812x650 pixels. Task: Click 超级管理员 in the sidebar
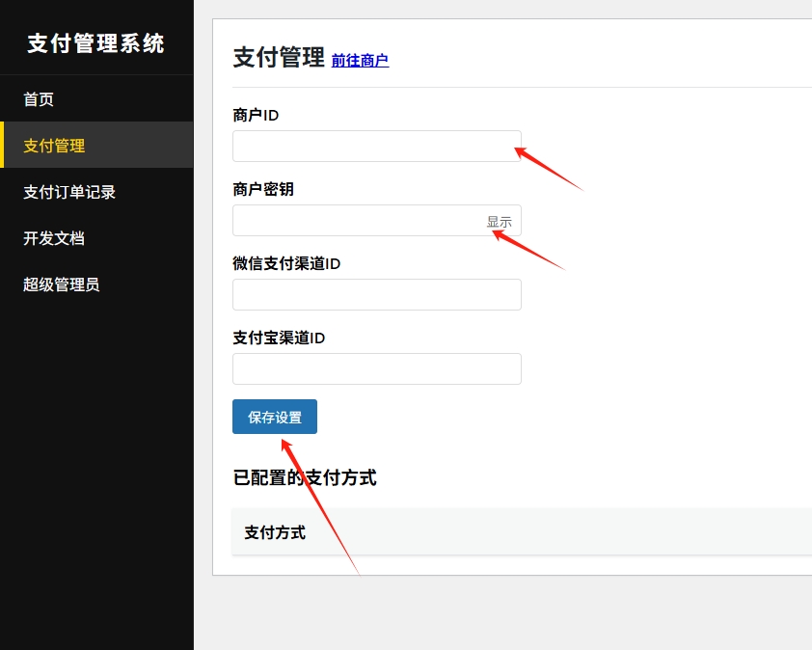tap(62, 284)
